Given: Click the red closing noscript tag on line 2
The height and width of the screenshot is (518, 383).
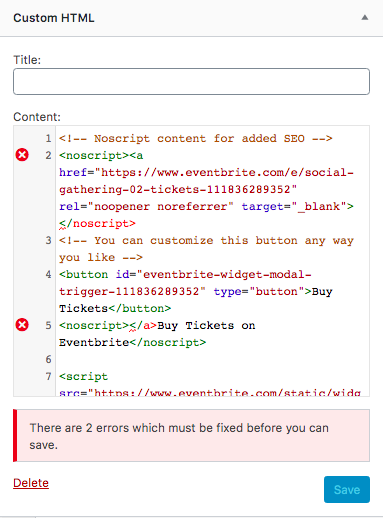Looking at the screenshot, I should click(x=97, y=223).
